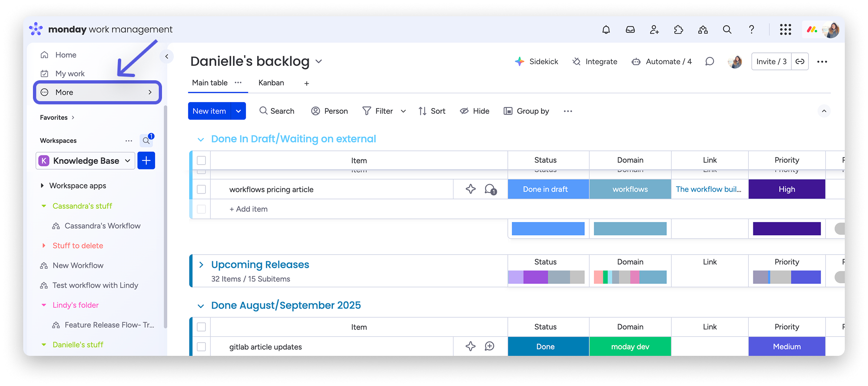Tick the gitlab article updates checkbox
868x386 pixels.
(201, 347)
